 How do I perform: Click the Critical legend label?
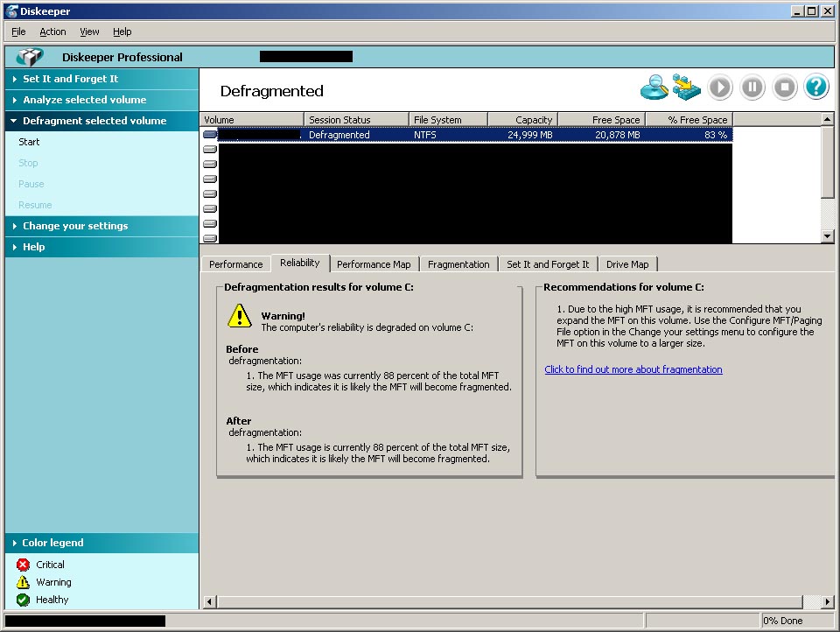point(51,565)
